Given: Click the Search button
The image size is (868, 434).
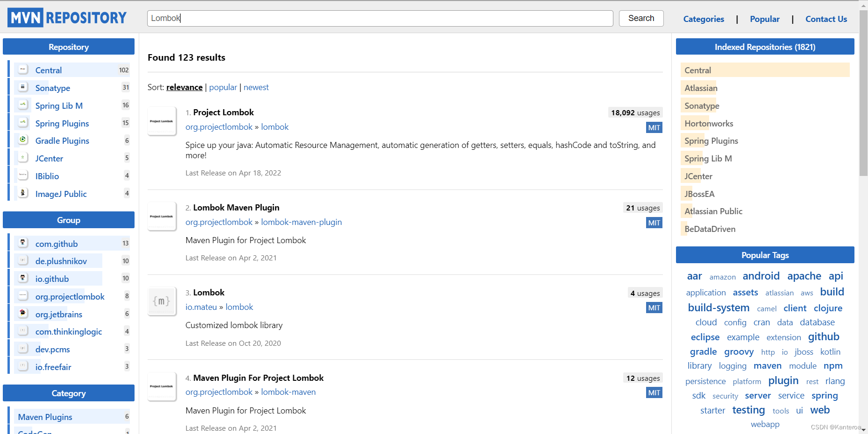Looking at the screenshot, I should (641, 18).
